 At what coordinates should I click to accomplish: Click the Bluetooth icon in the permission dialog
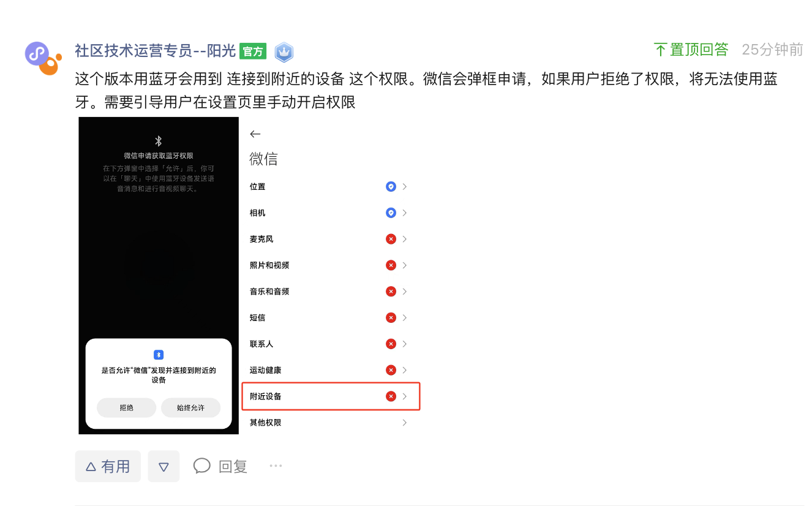159,355
